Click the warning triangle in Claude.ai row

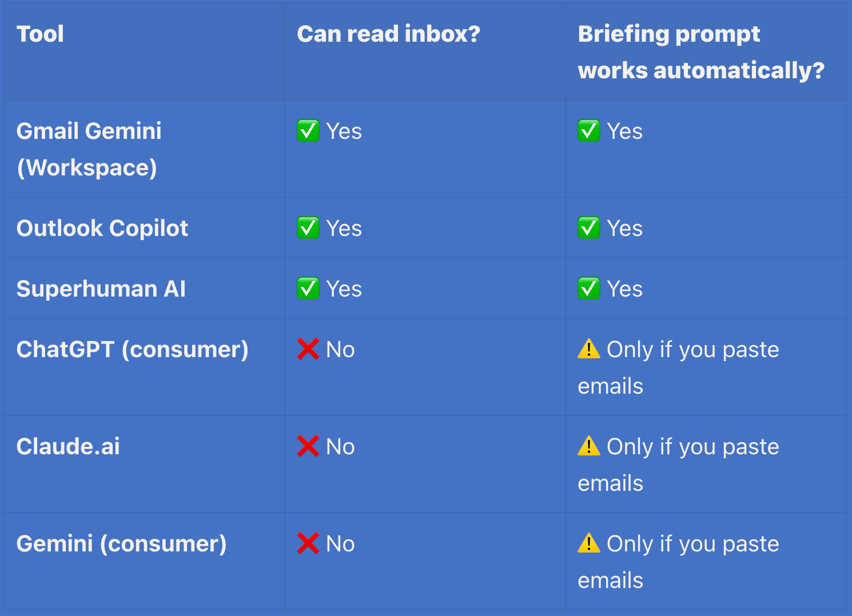point(589,446)
